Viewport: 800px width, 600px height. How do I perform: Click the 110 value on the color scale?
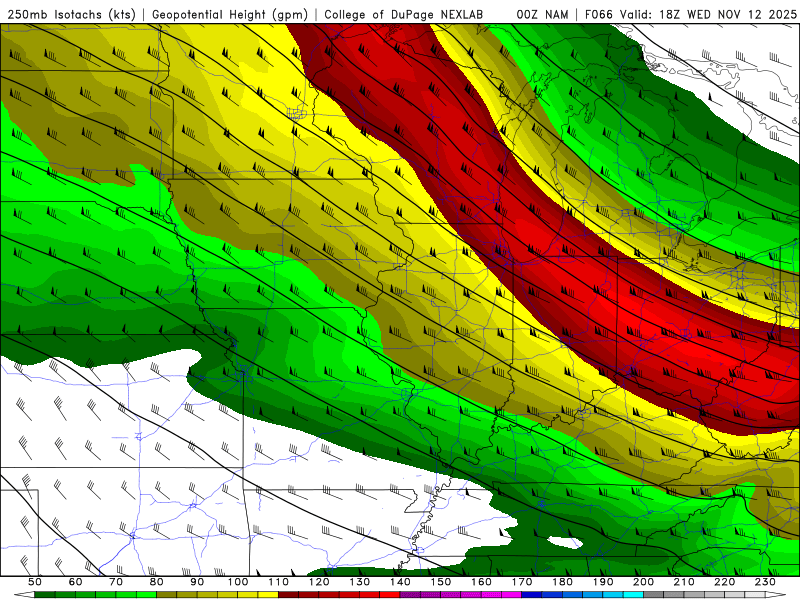278,582
